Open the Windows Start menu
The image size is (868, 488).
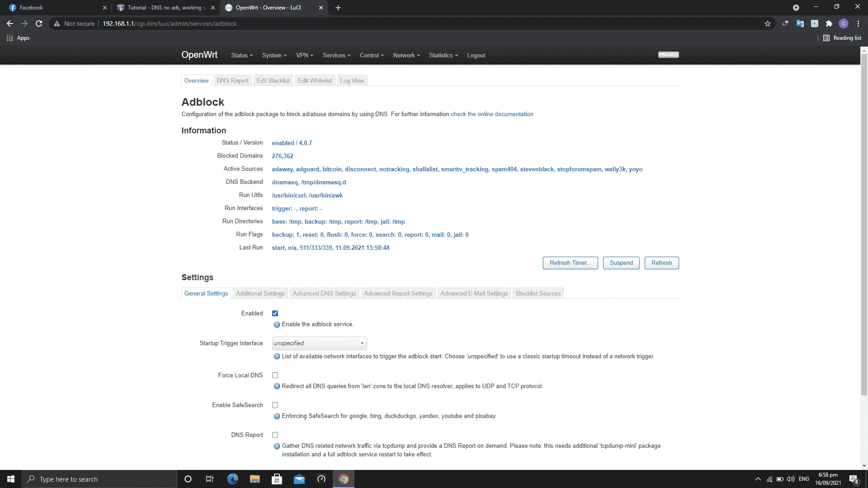pyautogui.click(x=11, y=479)
